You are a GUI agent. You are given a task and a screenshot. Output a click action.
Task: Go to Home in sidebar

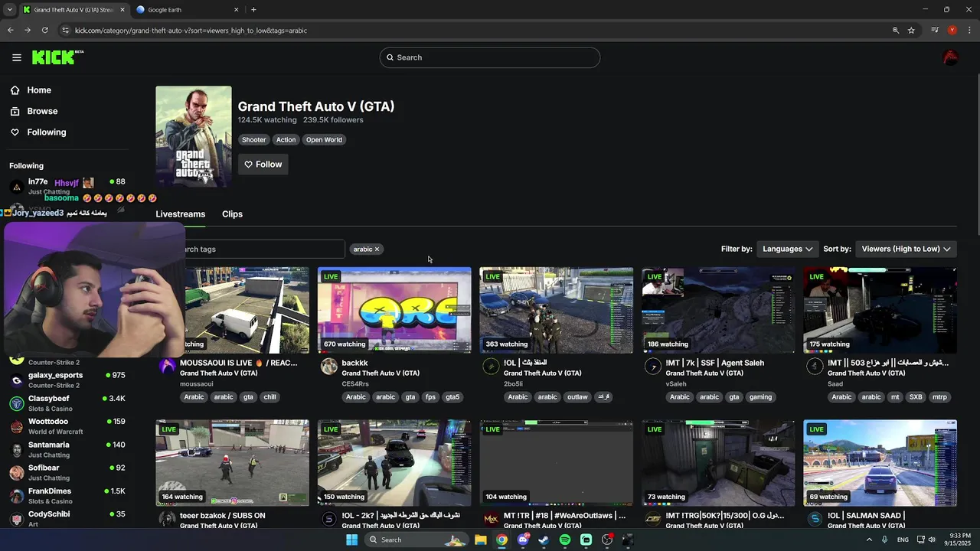(x=39, y=90)
